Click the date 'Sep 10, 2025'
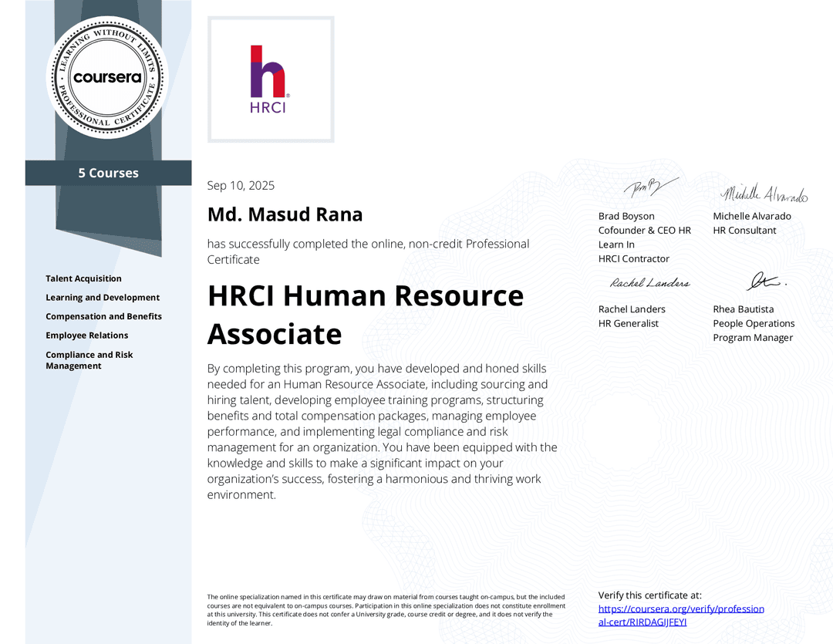 pyautogui.click(x=241, y=185)
